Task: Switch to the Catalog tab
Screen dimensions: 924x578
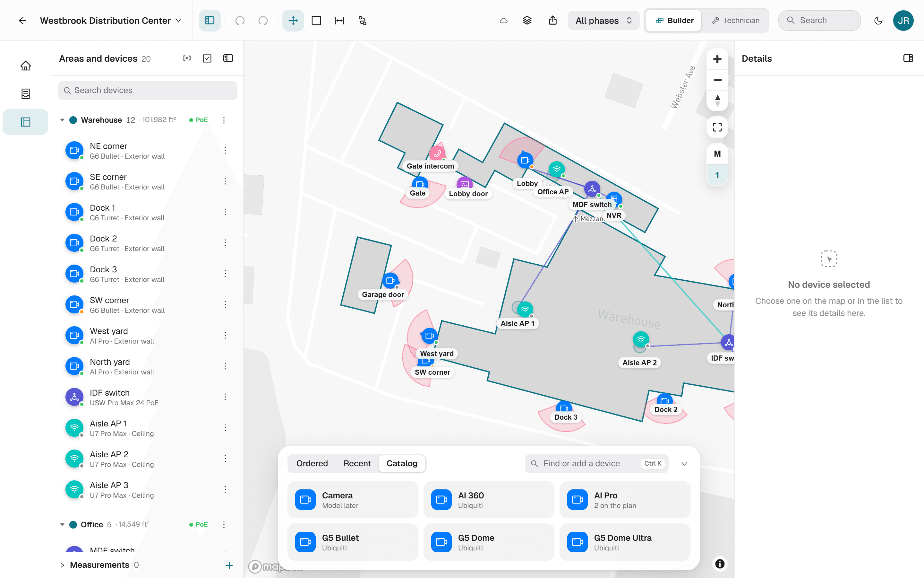Action: tap(402, 463)
